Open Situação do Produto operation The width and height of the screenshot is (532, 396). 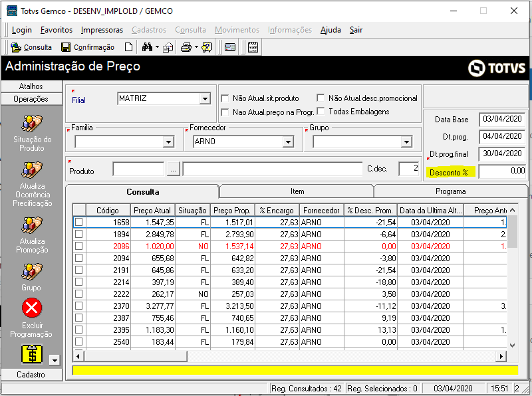coord(32,124)
